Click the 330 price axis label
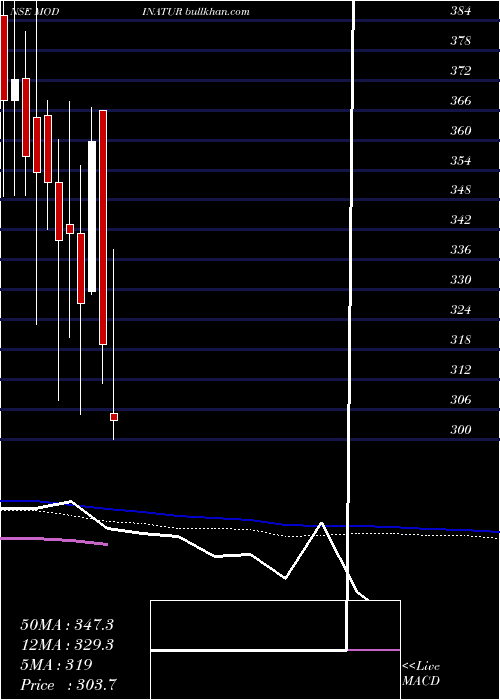The width and height of the screenshot is (500, 700). pyautogui.click(x=460, y=280)
